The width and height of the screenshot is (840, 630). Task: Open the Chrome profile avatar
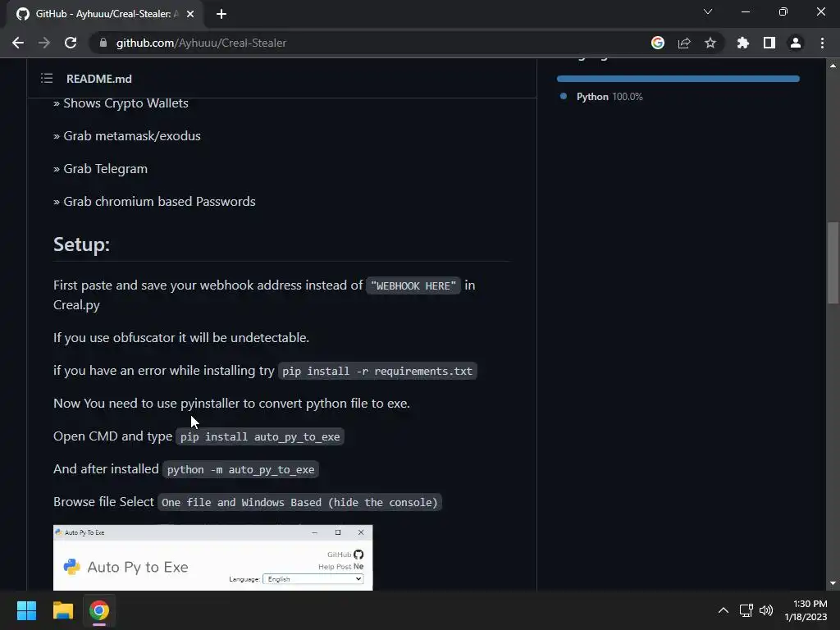pyautogui.click(x=796, y=43)
